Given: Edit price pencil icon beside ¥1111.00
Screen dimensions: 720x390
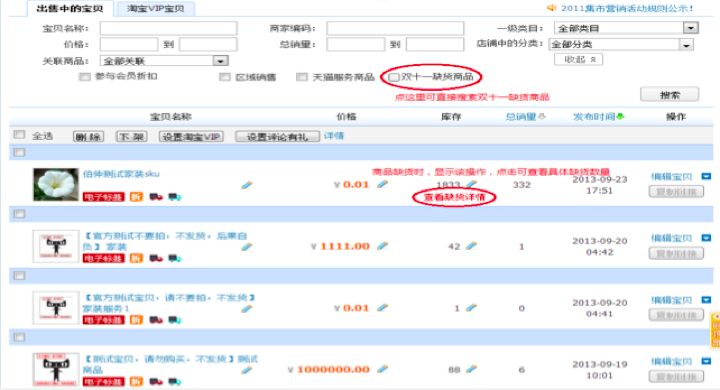Looking at the screenshot, I should pyautogui.click(x=382, y=246).
